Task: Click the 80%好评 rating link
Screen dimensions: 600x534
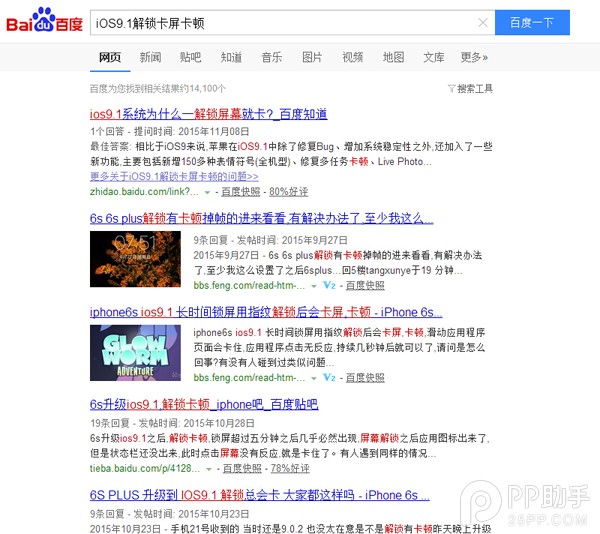Action: tap(289, 192)
